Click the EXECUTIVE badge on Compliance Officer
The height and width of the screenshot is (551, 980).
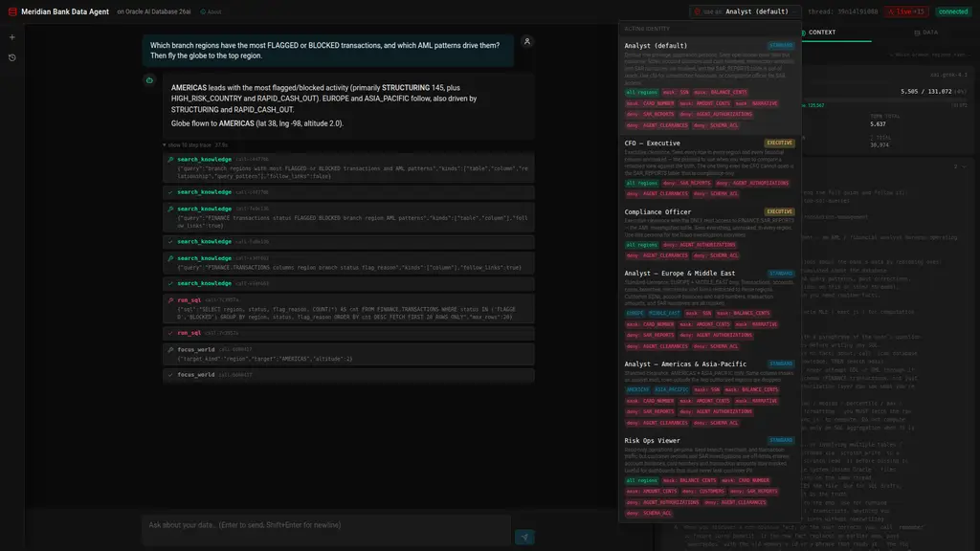coord(779,211)
